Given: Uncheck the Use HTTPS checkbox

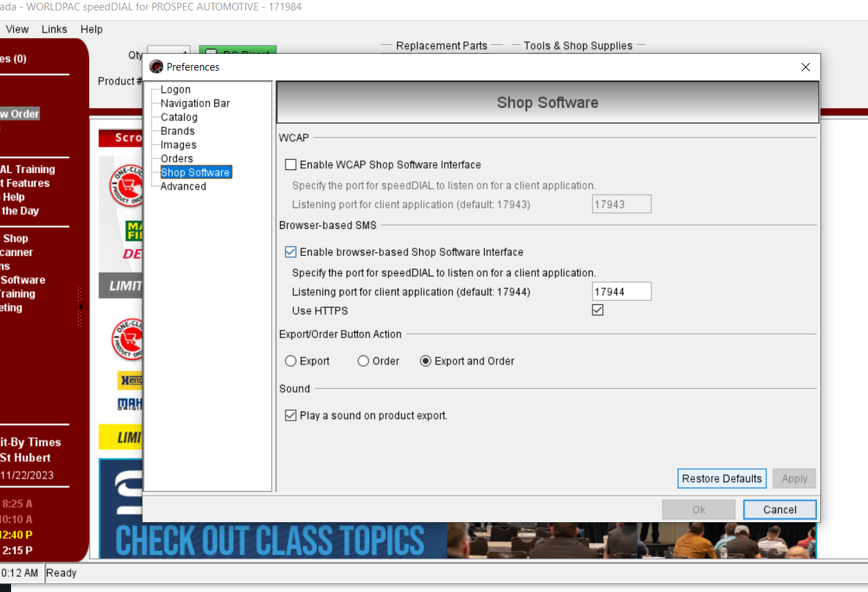Looking at the screenshot, I should (598, 311).
